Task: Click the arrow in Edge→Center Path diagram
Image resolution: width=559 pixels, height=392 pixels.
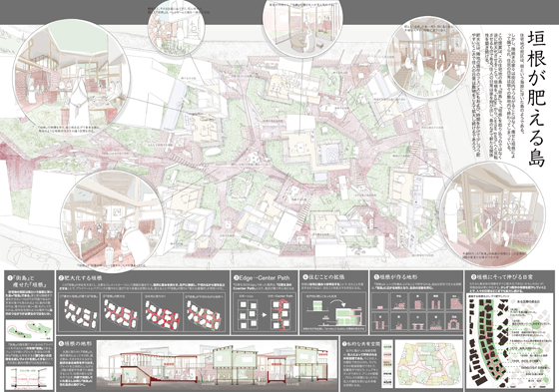Action: pyautogui.click(x=265, y=315)
